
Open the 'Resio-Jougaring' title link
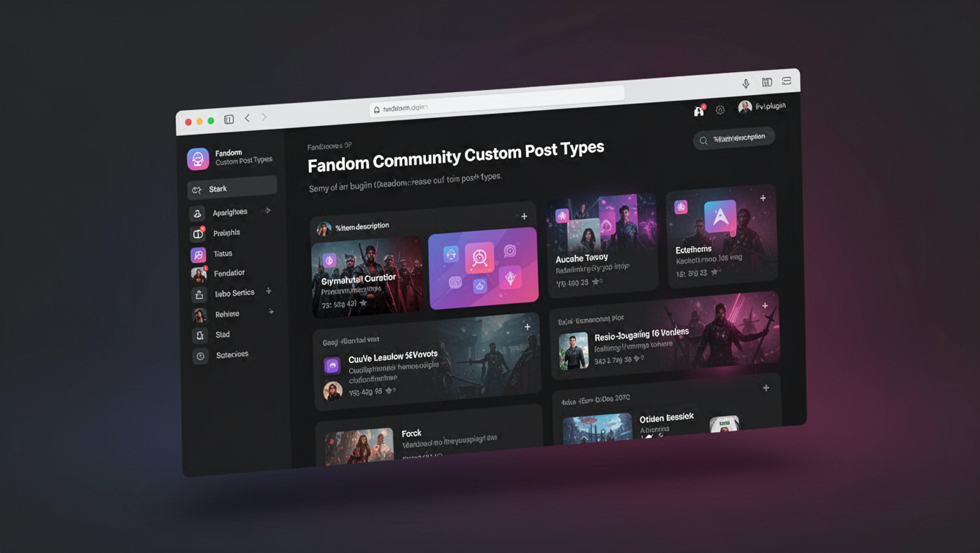[x=642, y=335]
